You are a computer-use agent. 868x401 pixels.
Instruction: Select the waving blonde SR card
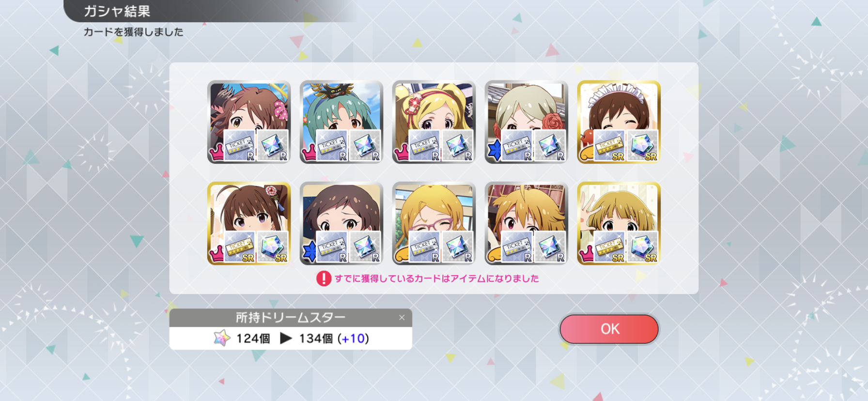point(619,223)
